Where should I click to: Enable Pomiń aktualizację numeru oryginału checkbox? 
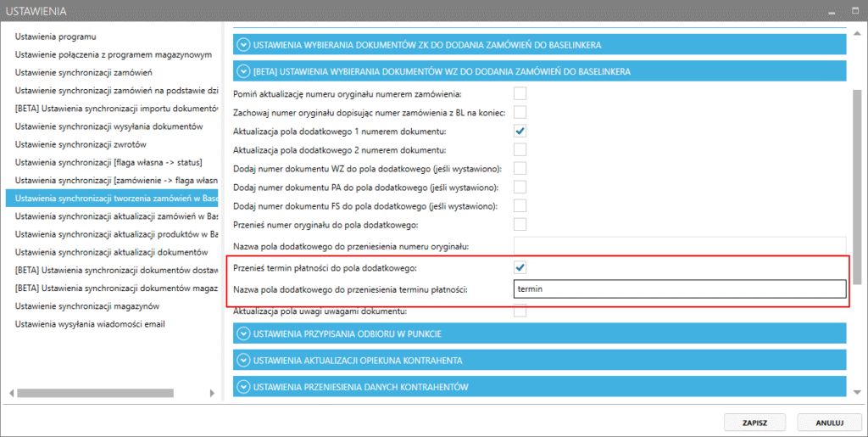[x=520, y=92]
